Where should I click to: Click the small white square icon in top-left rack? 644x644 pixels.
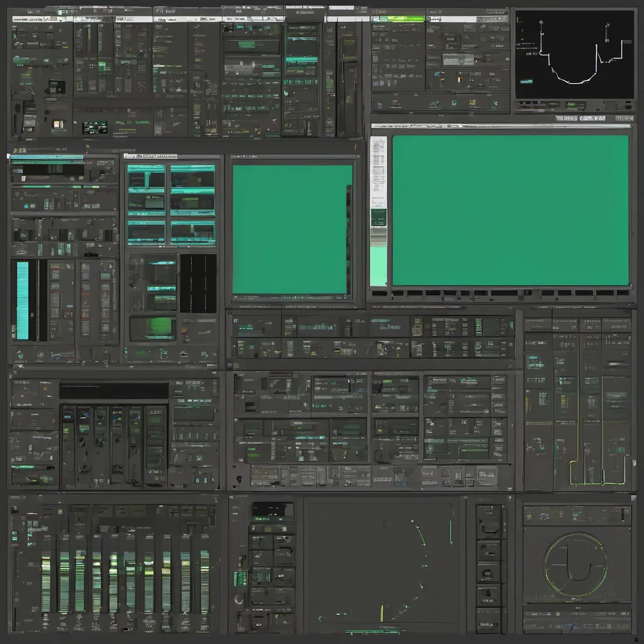[x=56, y=124]
